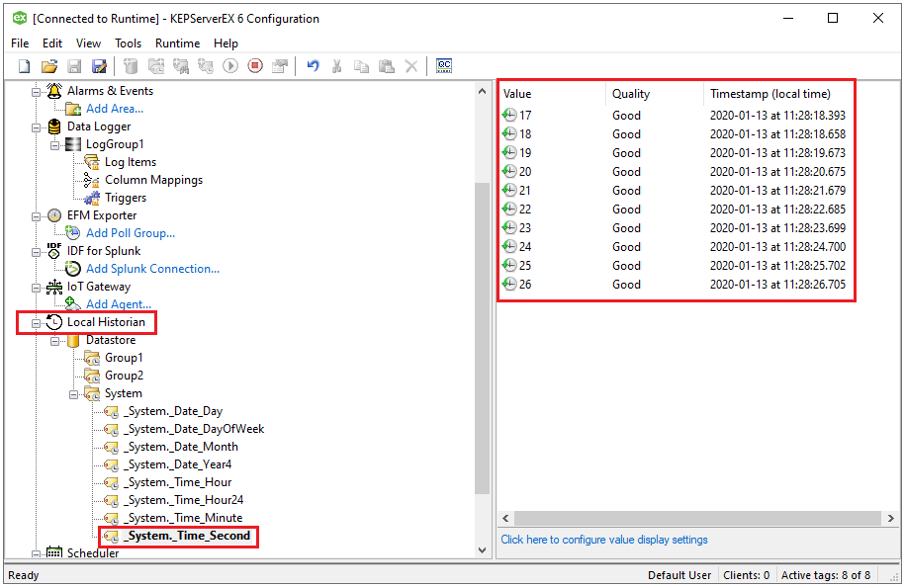This screenshot has height=588, width=905.
Task: Select Group2 under Datastore
Action: [124, 376]
